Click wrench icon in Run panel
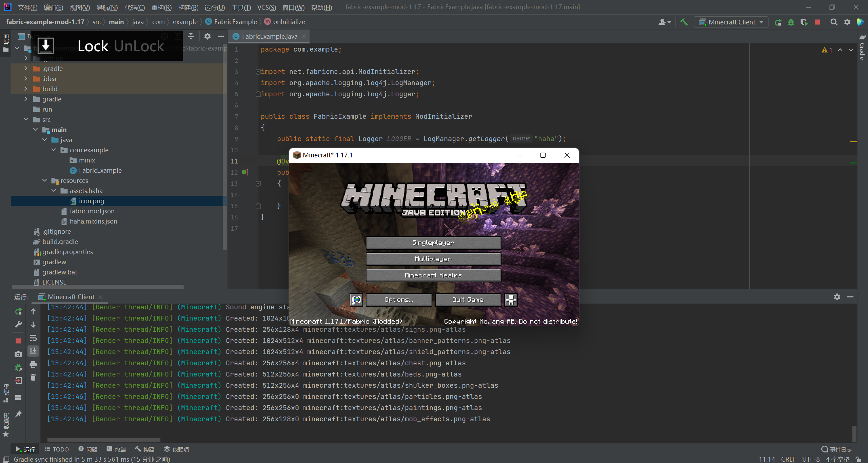This screenshot has height=463, width=868. click(18, 325)
